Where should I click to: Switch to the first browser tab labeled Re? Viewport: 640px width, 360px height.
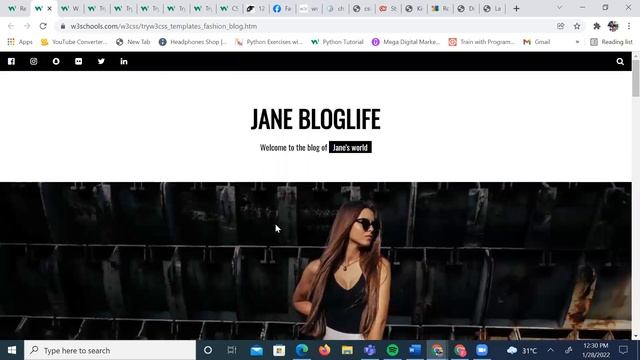17,8
